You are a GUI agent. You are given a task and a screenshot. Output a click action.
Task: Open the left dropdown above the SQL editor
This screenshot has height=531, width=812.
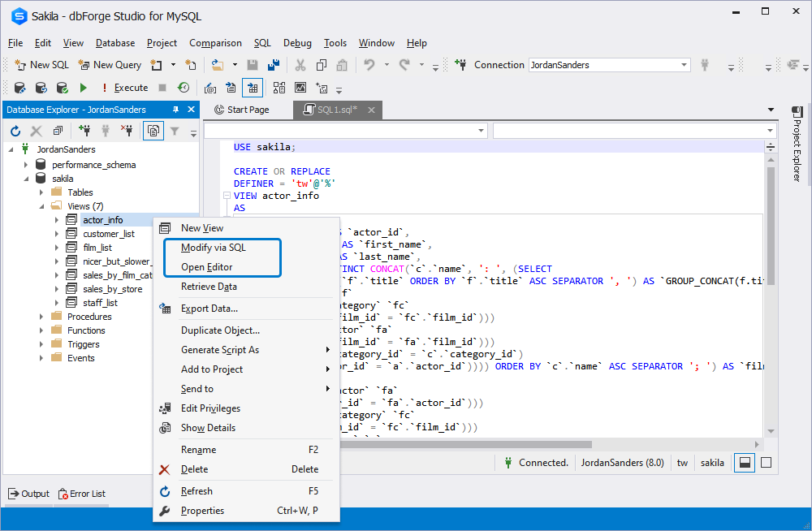pos(346,131)
